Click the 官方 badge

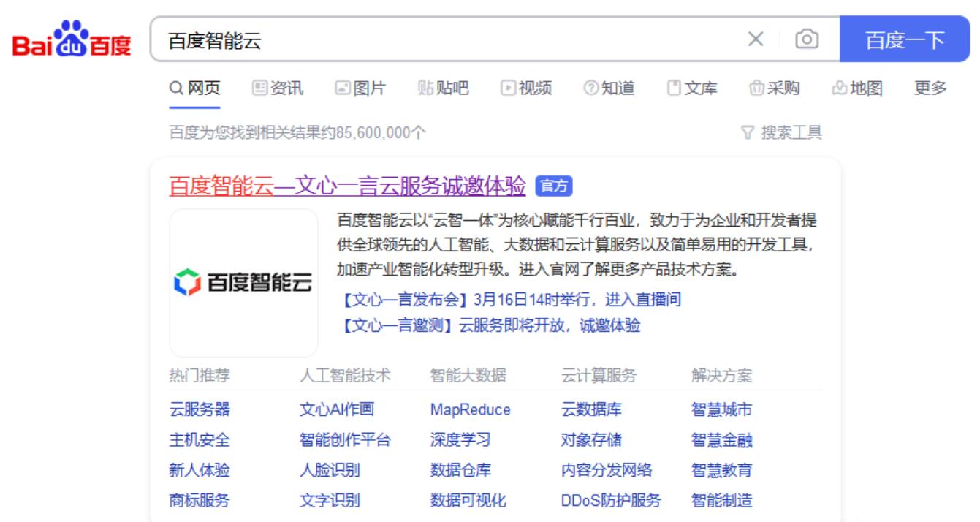(x=553, y=186)
